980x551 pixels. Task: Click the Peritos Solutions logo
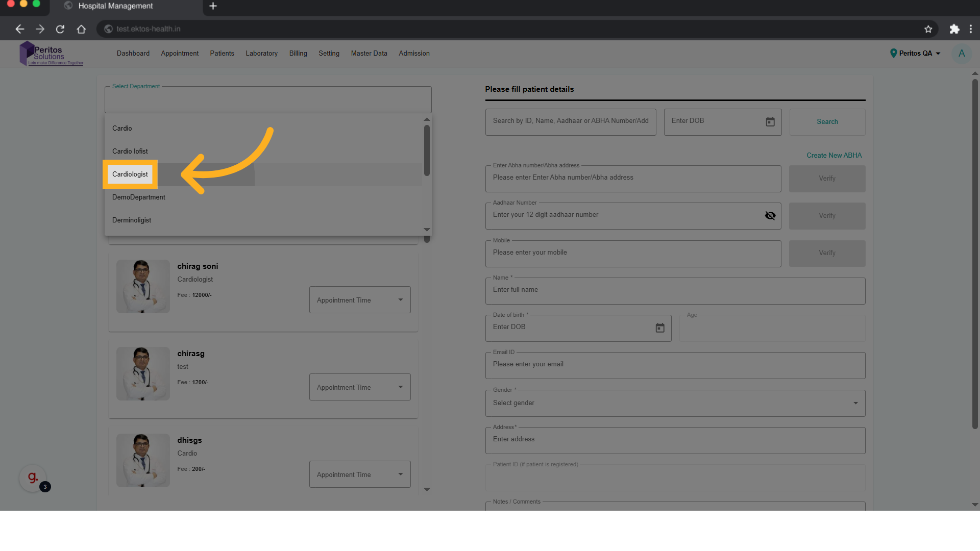pos(51,54)
